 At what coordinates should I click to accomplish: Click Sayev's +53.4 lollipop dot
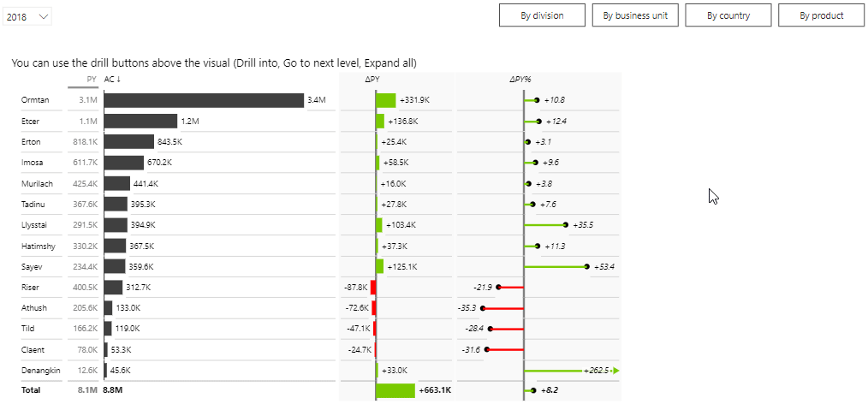587,266
